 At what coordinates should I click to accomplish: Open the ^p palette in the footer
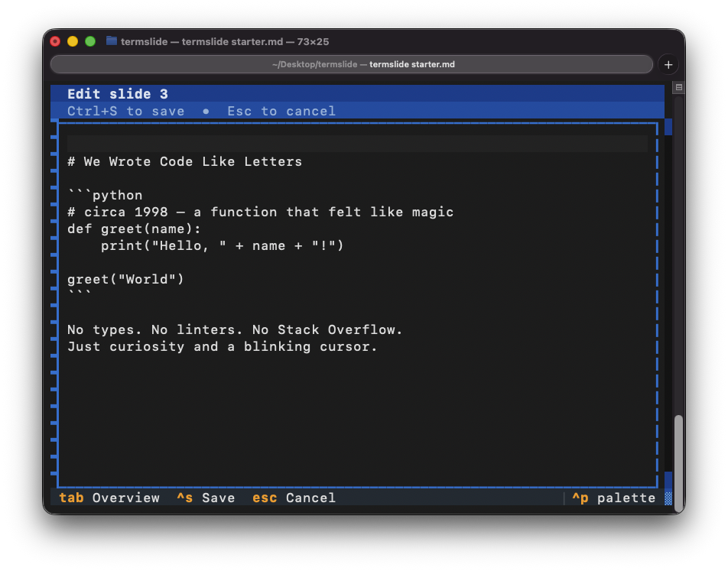[x=613, y=498]
